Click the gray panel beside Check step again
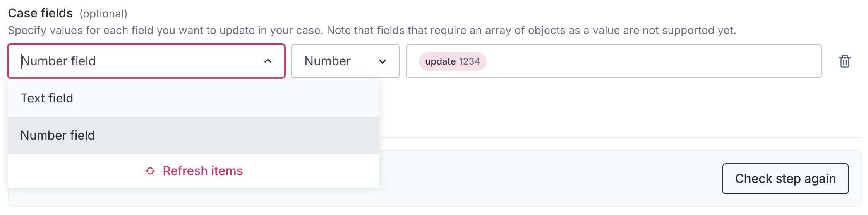 tap(542, 179)
